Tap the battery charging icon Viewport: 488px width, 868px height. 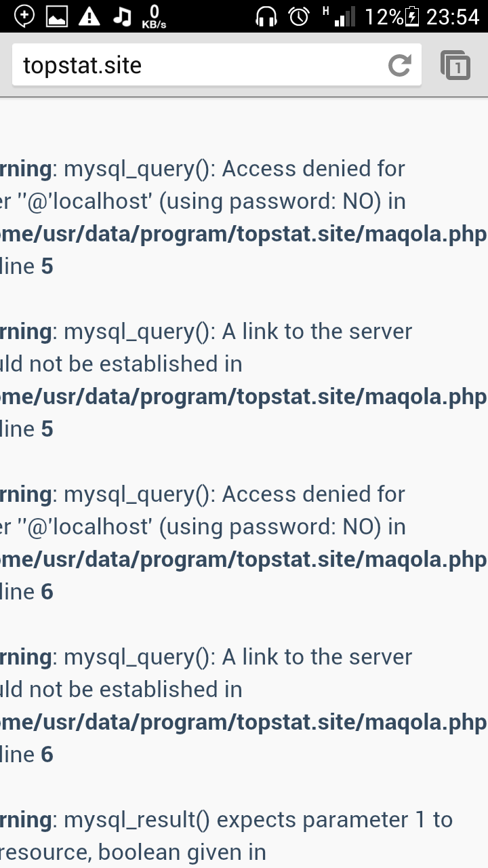(412, 16)
